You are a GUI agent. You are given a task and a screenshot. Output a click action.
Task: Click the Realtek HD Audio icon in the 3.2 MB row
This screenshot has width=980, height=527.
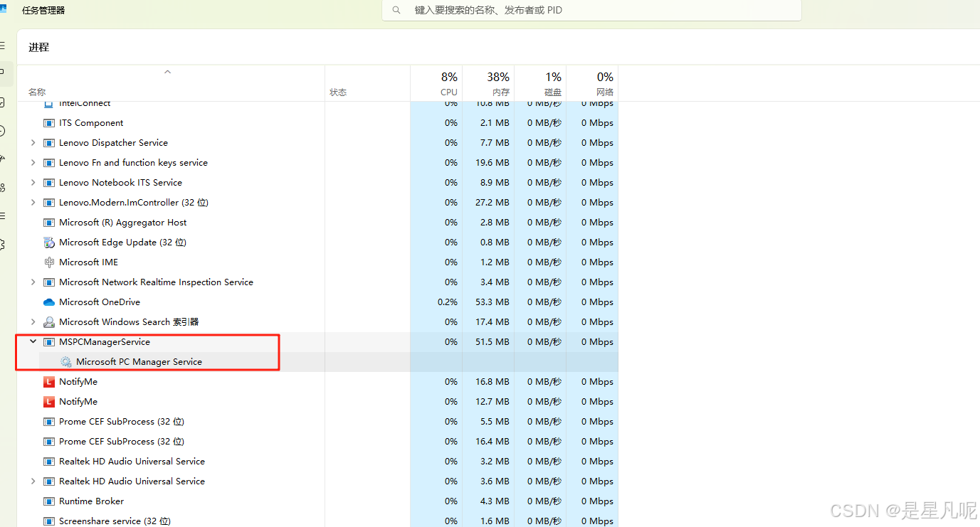(x=49, y=462)
